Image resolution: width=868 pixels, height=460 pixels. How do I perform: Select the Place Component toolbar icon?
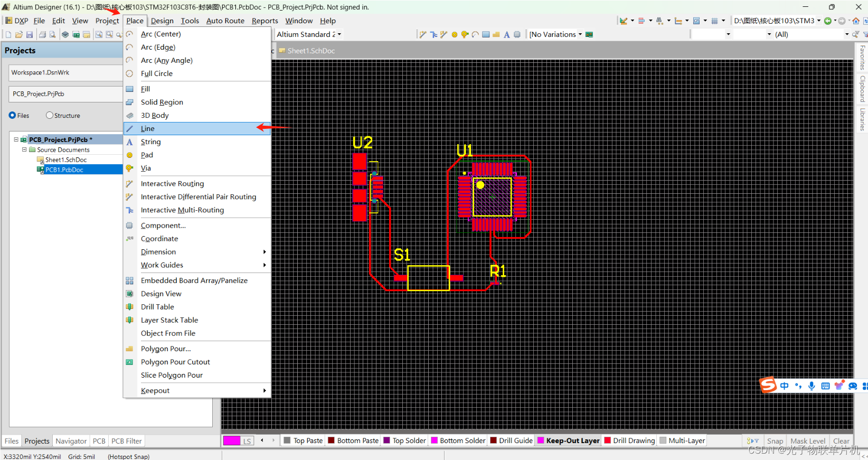[517, 34]
